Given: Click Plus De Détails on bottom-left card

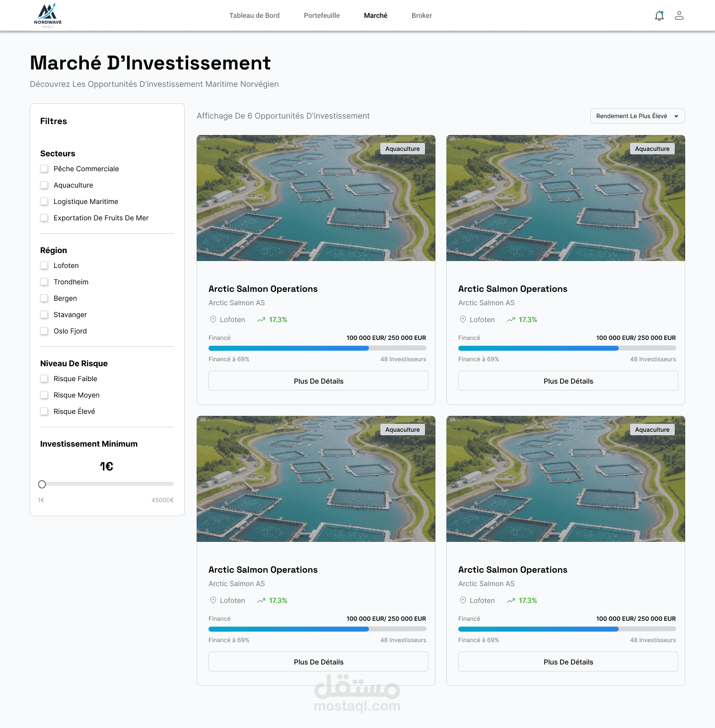Looking at the screenshot, I should [318, 662].
